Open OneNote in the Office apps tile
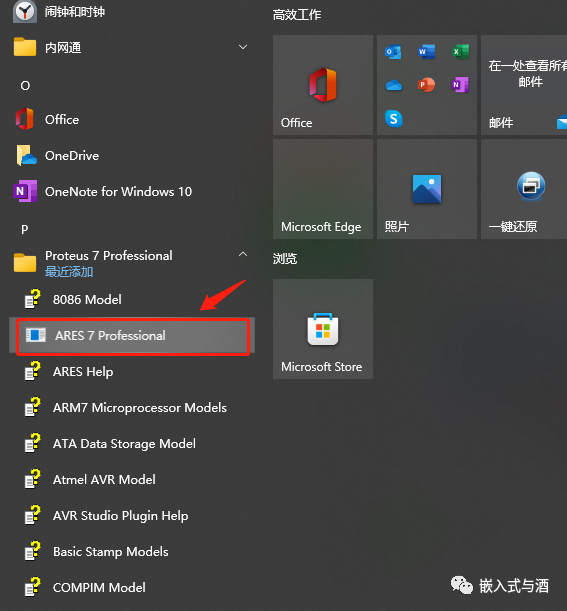Viewport: 567px width, 611px height. (x=460, y=85)
